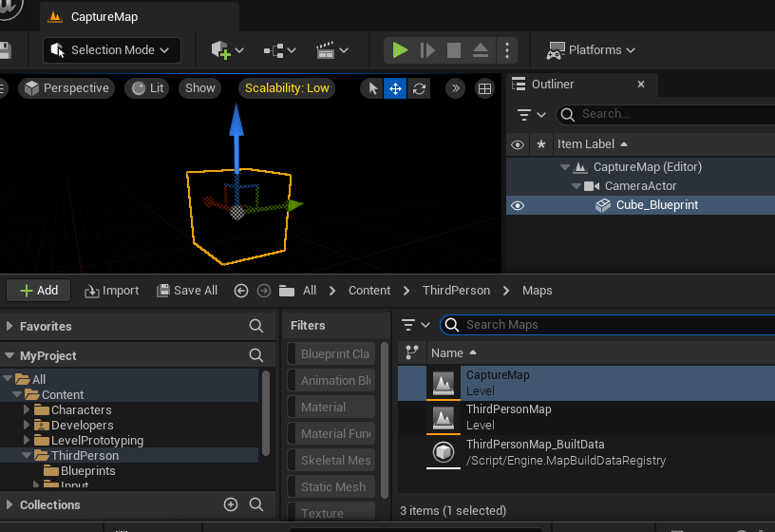Open the Selection Mode dropdown

[112, 50]
